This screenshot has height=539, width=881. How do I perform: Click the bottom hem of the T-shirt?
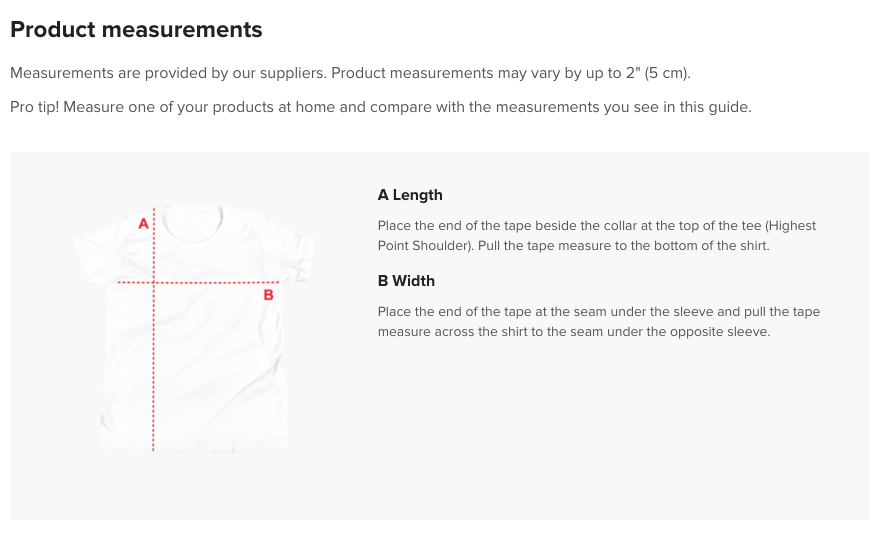click(194, 447)
